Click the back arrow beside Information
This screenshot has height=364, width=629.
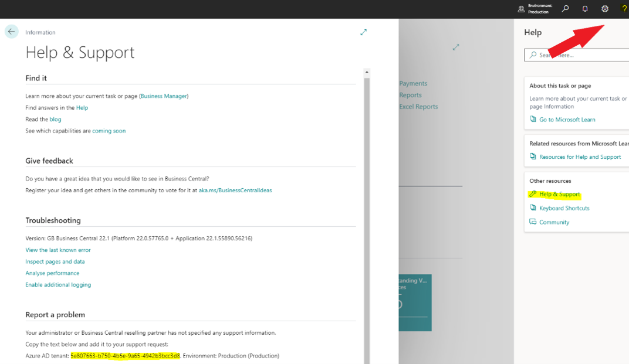point(11,32)
